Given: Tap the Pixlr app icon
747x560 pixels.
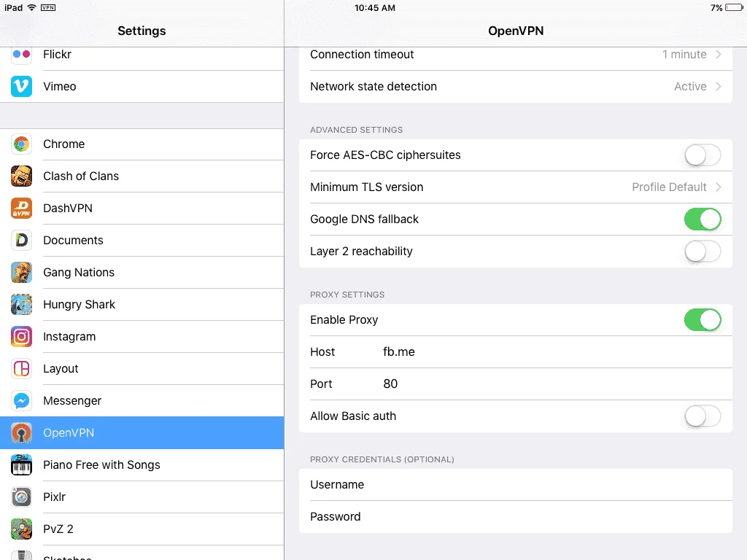Looking at the screenshot, I should point(21,497).
